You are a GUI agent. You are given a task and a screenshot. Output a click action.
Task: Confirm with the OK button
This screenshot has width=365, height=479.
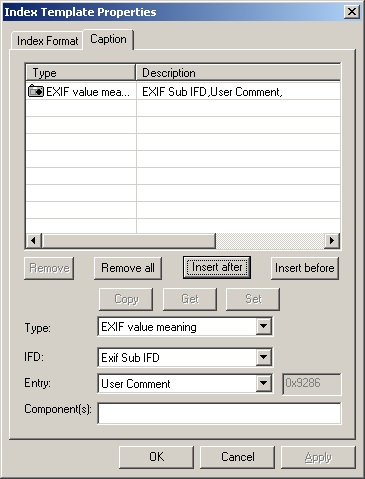coord(156,457)
